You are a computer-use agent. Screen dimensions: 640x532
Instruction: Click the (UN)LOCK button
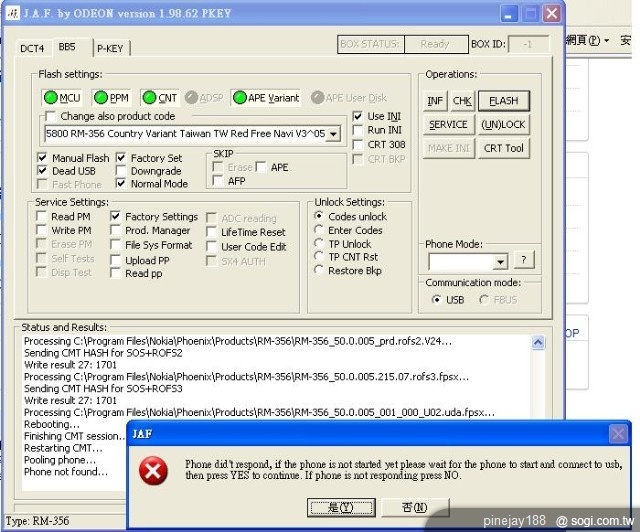point(504,125)
